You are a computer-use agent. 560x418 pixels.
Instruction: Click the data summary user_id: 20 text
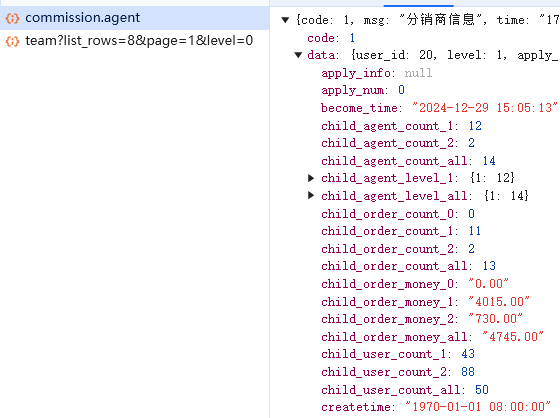point(395,55)
